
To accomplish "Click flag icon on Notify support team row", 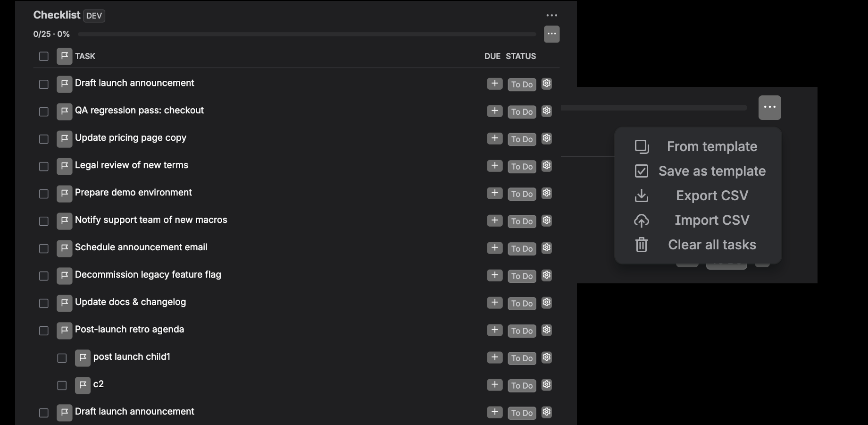I will coord(65,221).
